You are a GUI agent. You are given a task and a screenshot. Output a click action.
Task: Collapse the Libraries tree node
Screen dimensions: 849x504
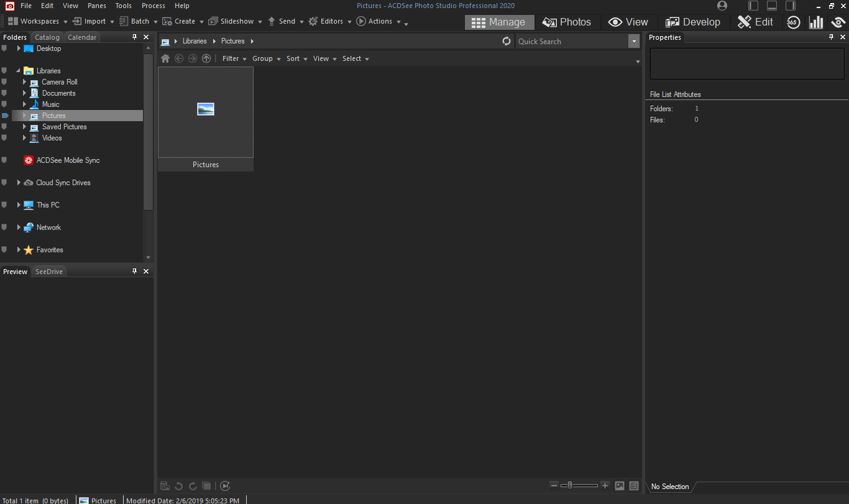tap(19, 71)
